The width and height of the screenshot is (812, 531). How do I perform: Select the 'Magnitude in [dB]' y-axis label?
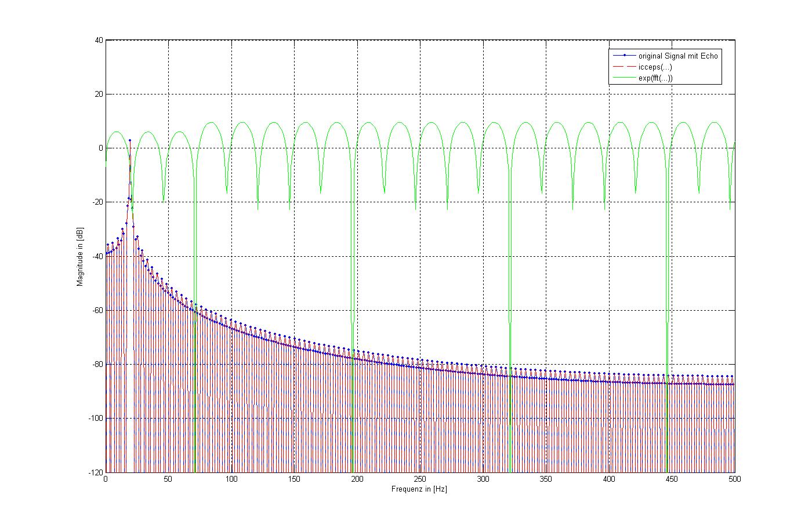click(80, 256)
